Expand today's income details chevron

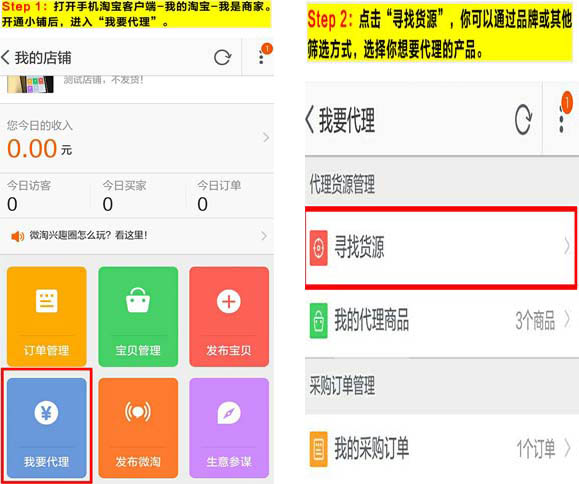(266, 138)
